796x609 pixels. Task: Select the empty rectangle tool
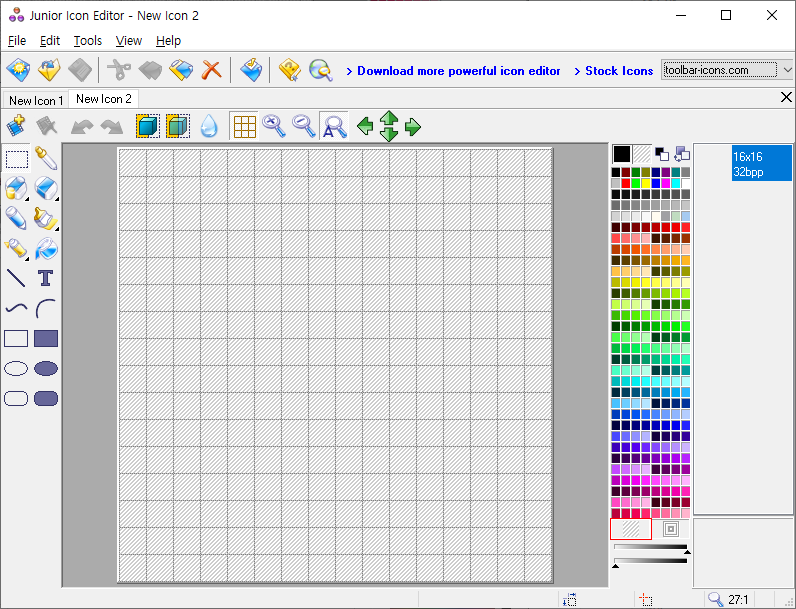(x=16, y=339)
